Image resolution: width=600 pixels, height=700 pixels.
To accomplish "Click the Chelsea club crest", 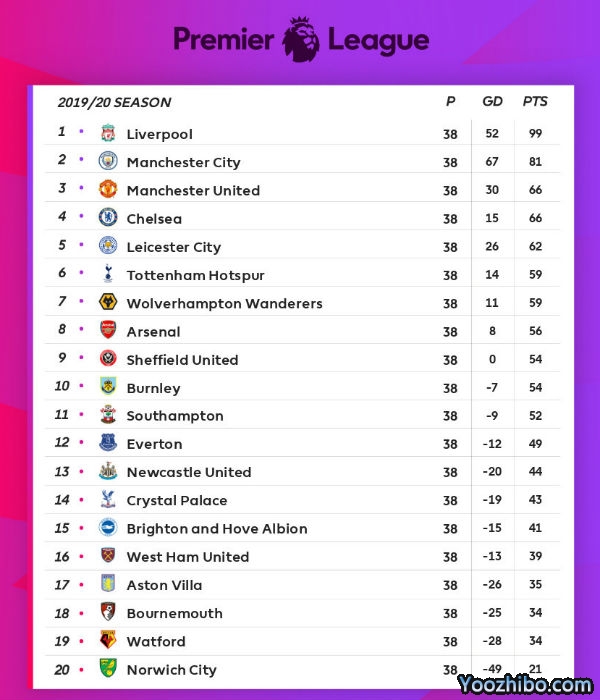I will pyautogui.click(x=108, y=217).
